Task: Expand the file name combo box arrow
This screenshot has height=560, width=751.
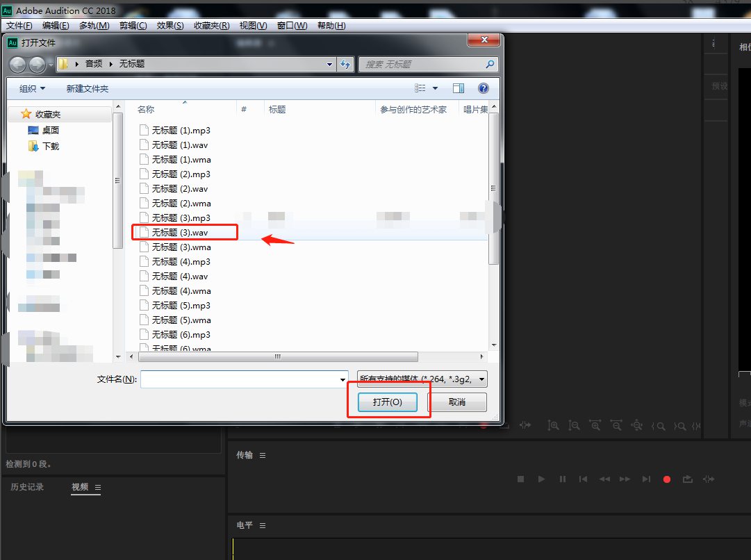Action: (x=343, y=379)
